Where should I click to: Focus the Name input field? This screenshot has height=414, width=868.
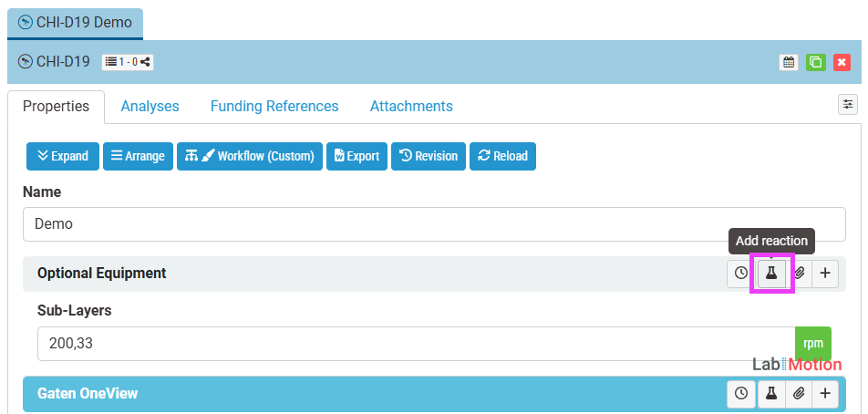433,223
